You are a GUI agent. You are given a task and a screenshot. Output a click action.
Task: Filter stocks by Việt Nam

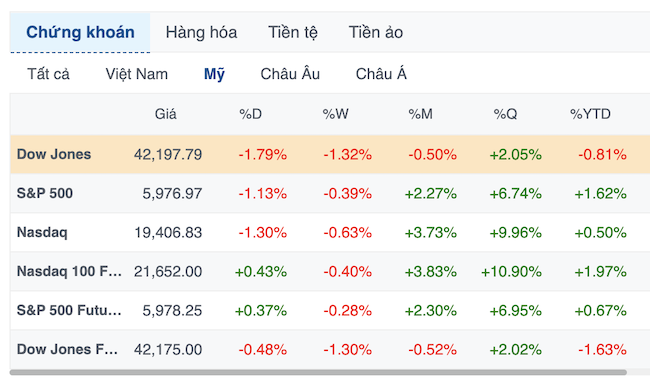136,74
